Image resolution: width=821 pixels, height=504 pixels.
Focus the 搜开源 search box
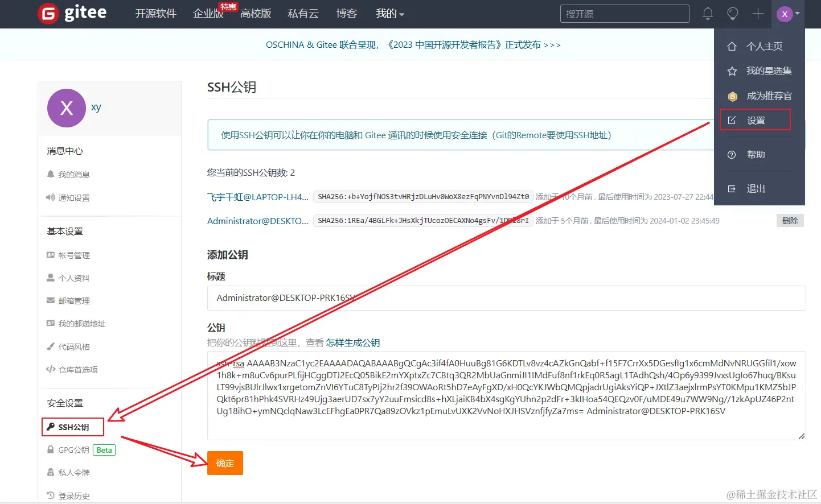coord(625,14)
